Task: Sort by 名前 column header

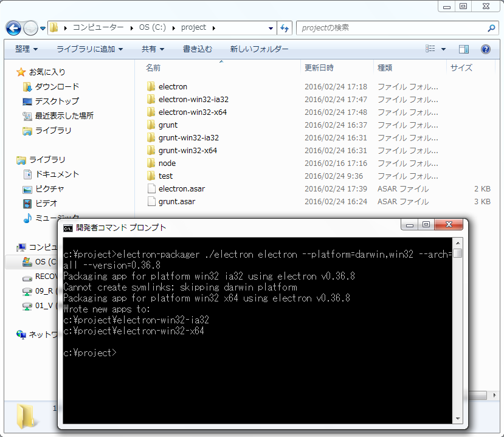Action: tap(153, 68)
